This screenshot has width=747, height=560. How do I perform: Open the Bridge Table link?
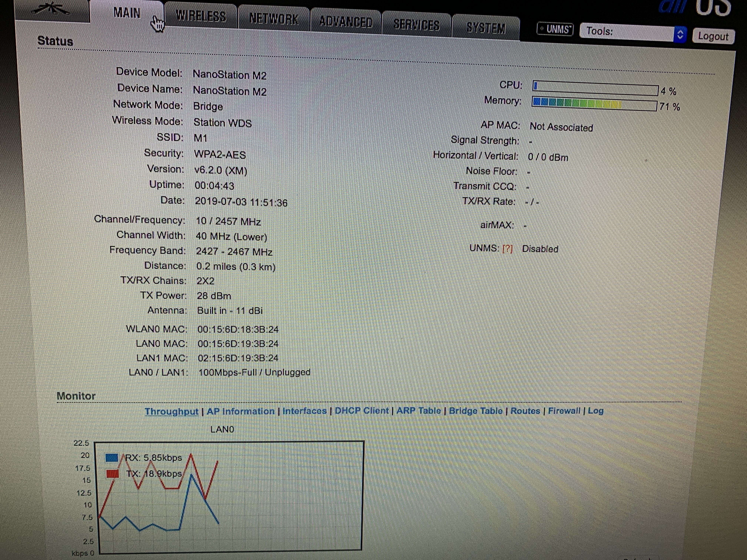tap(476, 411)
